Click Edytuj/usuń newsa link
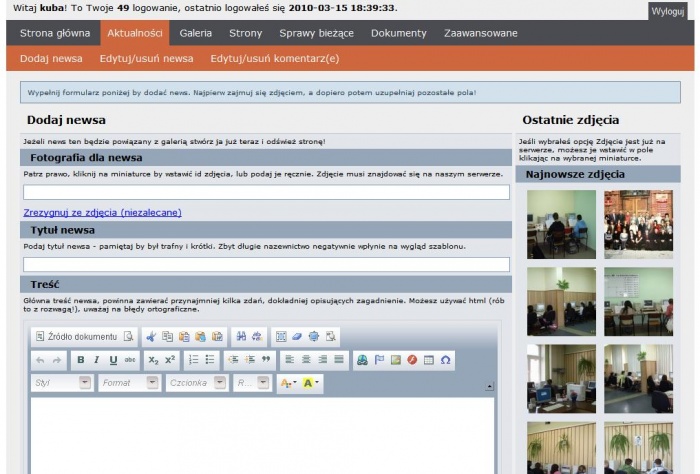The height and width of the screenshot is (474, 700). pos(146,58)
